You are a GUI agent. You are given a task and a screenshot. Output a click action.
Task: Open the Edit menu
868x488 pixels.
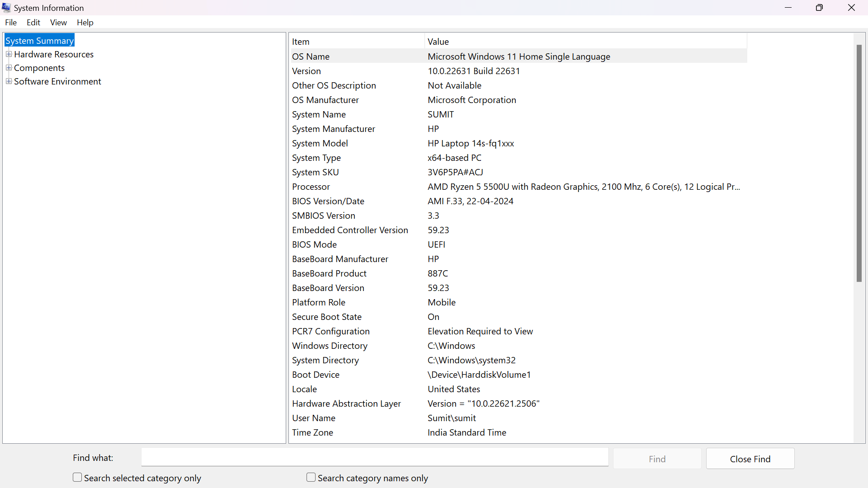coord(33,23)
